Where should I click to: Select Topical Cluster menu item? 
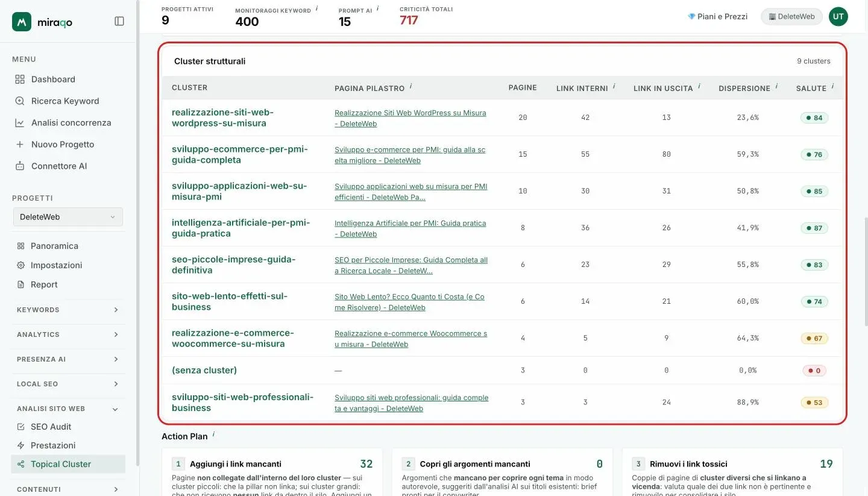68,464
